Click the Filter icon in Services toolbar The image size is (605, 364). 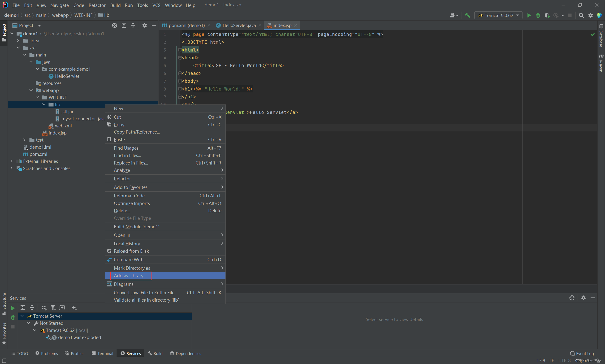tap(53, 308)
